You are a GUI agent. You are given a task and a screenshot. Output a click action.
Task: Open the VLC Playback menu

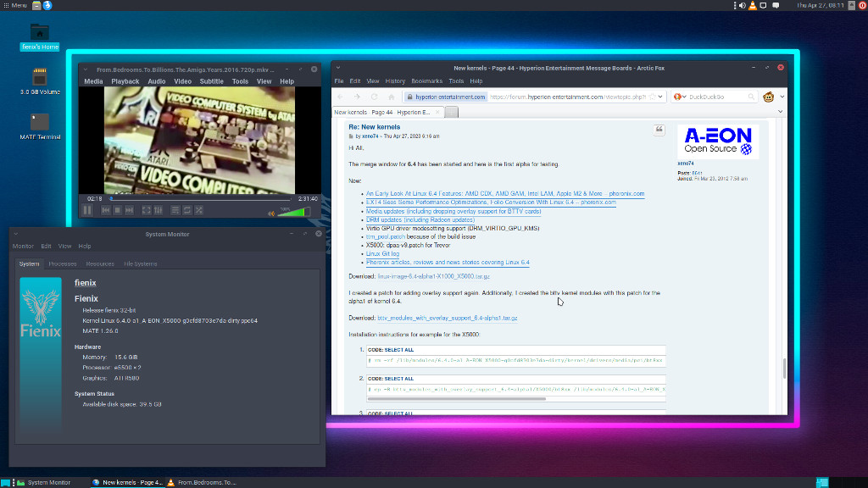125,81
